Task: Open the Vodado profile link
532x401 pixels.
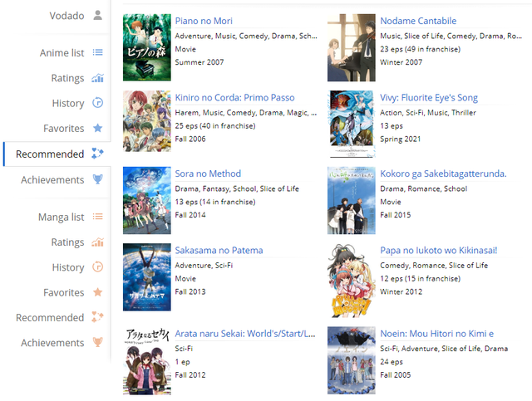Action: [66, 16]
